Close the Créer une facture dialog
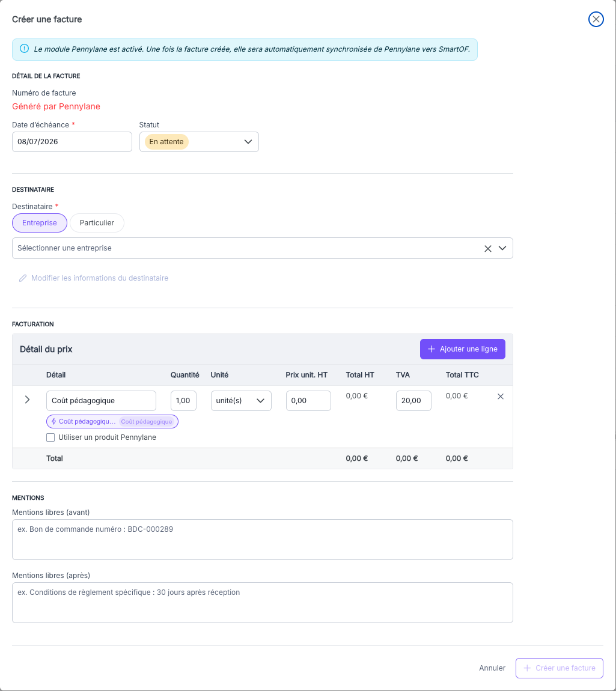The height and width of the screenshot is (691, 616). pyautogui.click(x=596, y=19)
